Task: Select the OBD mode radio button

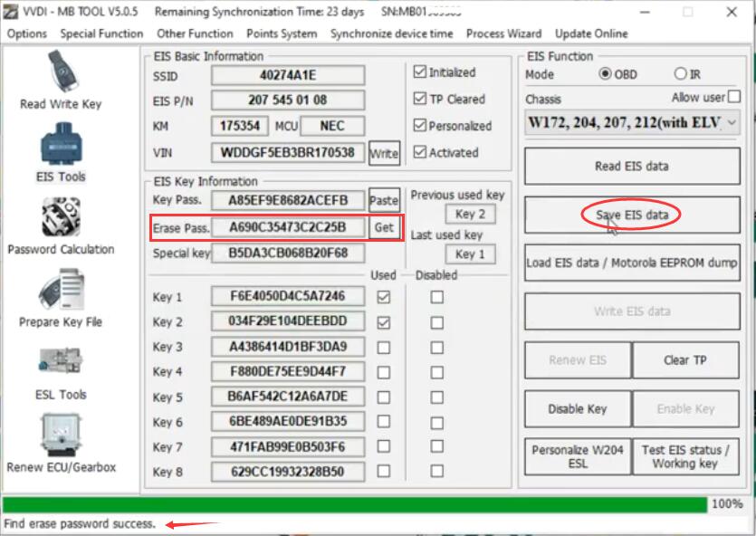Action: point(605,73)
